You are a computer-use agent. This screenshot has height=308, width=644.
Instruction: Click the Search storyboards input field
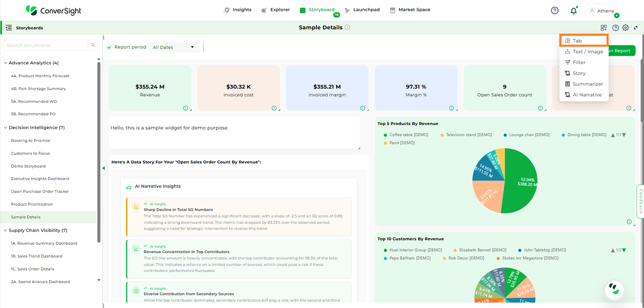[45, 45]
